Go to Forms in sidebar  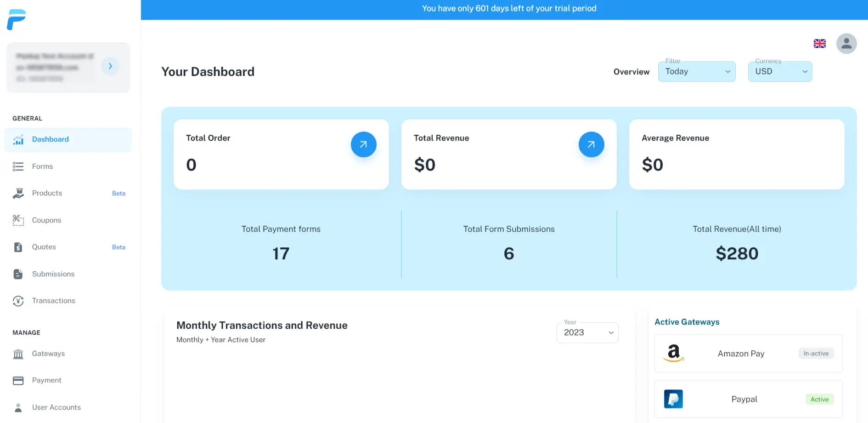click(42, 166)
